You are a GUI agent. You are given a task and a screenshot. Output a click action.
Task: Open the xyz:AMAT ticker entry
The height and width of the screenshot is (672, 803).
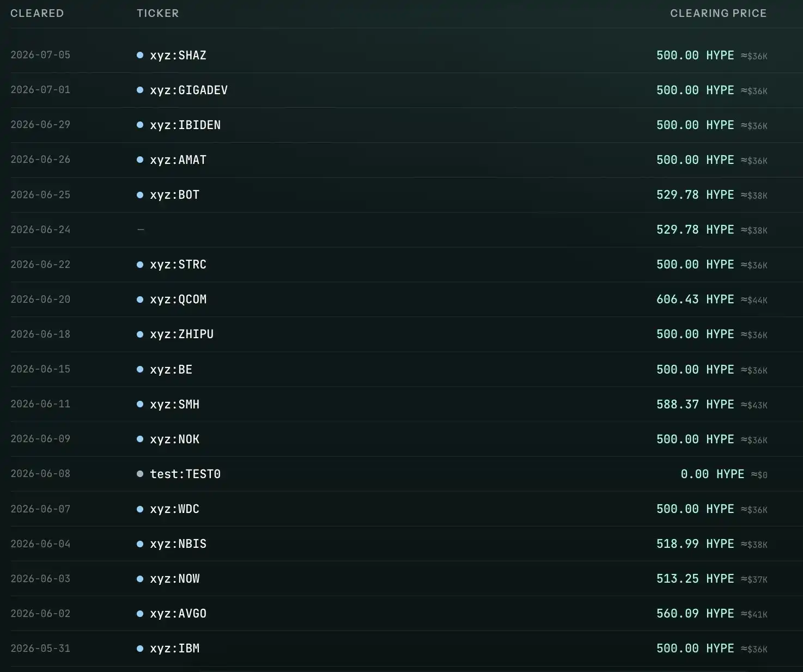178,160
